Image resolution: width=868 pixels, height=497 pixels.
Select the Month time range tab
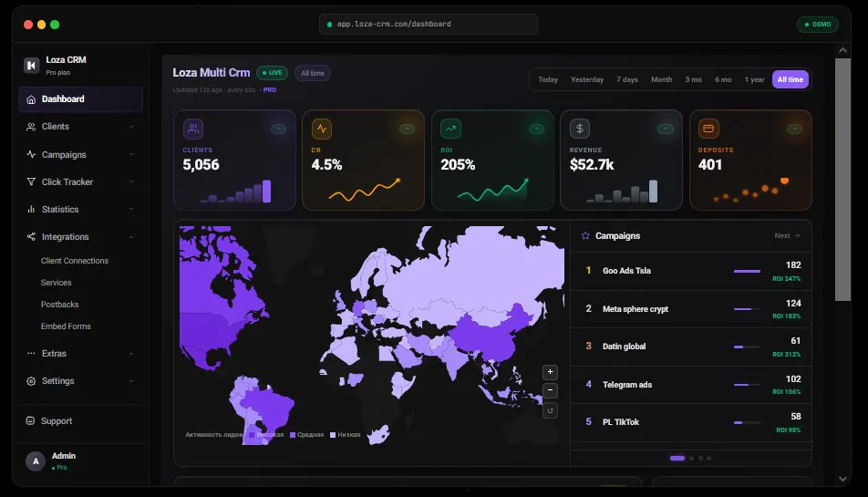(x=662, y=79)
